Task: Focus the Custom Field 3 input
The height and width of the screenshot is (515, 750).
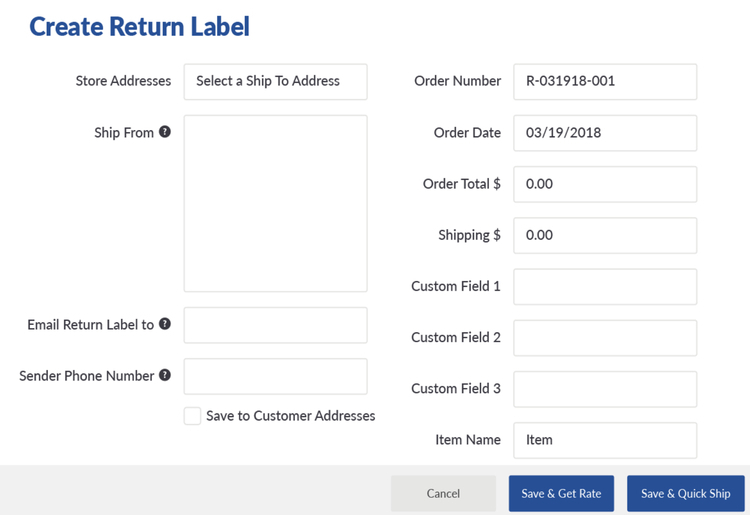Action: click(x=605, y=388)
